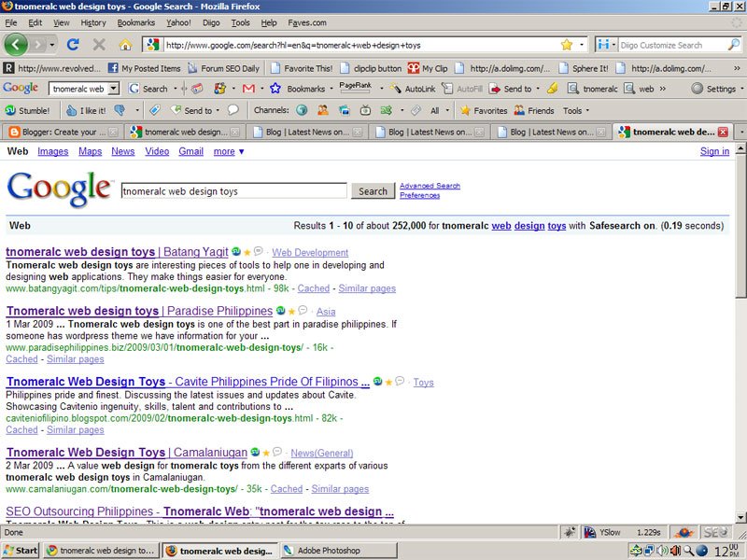This screenshot has width=747, height=560.
Task: Show more bookmarks toolbar items chevron
Action: tap(737, 68)
